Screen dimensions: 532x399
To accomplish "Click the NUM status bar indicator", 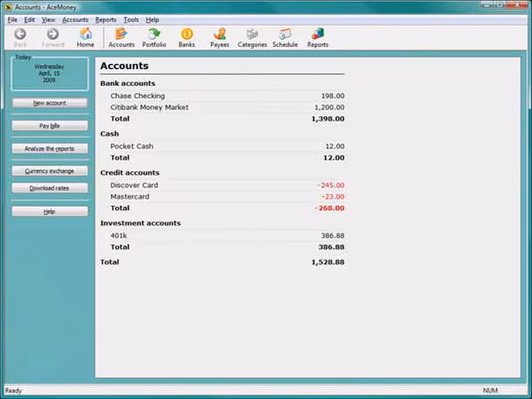I will 490,390.
